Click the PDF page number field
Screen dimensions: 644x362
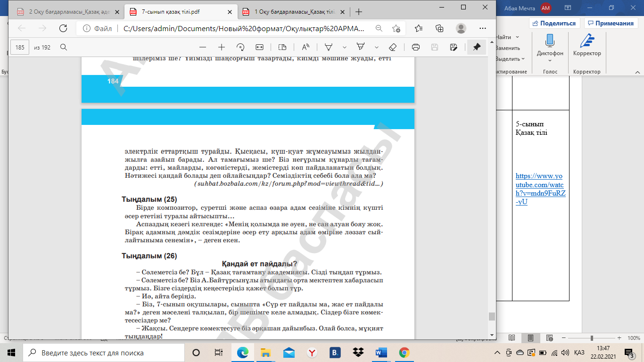click(20, 47)
